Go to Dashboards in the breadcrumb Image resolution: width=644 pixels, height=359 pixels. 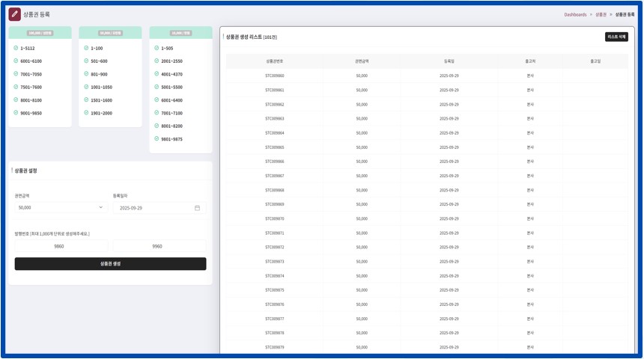pos(575,14)
